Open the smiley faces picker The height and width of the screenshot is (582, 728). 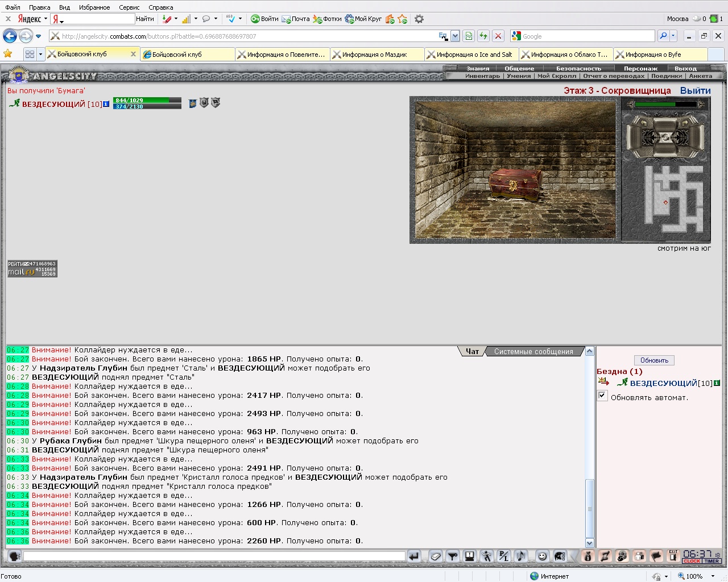[x=543, y=556]
